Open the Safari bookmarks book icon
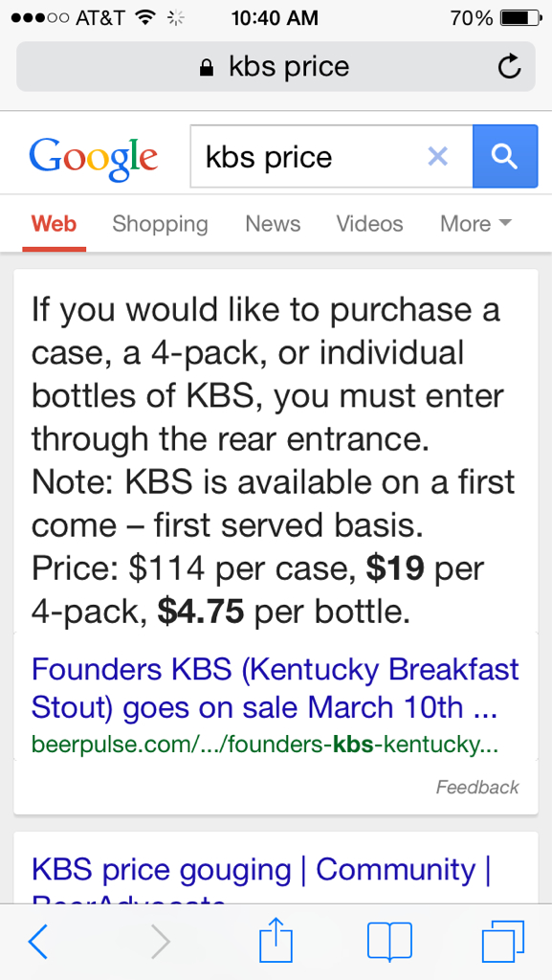The height and width of the screenshot is (980, 552). (x=389, y=942)
